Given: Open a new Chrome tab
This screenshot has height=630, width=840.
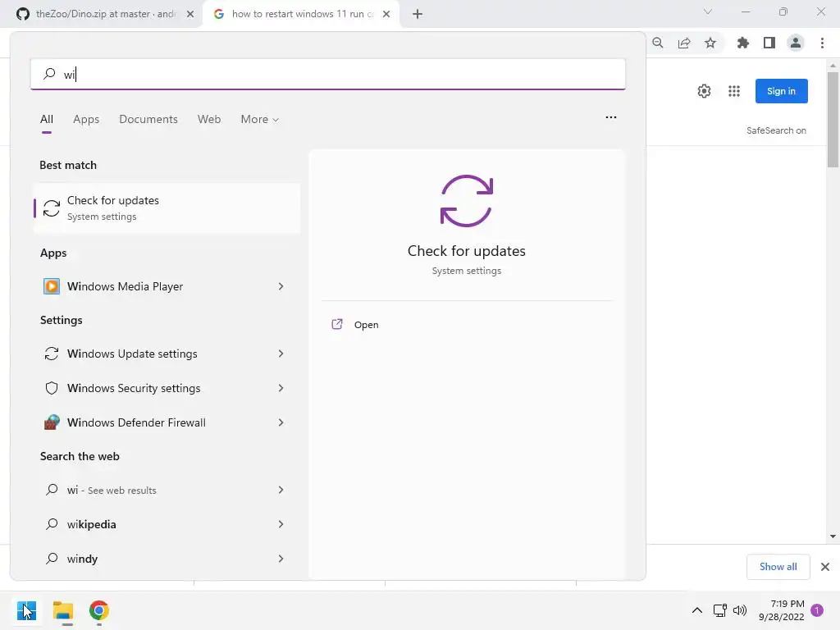Looking at the screenshot, I should pos(418,14).
